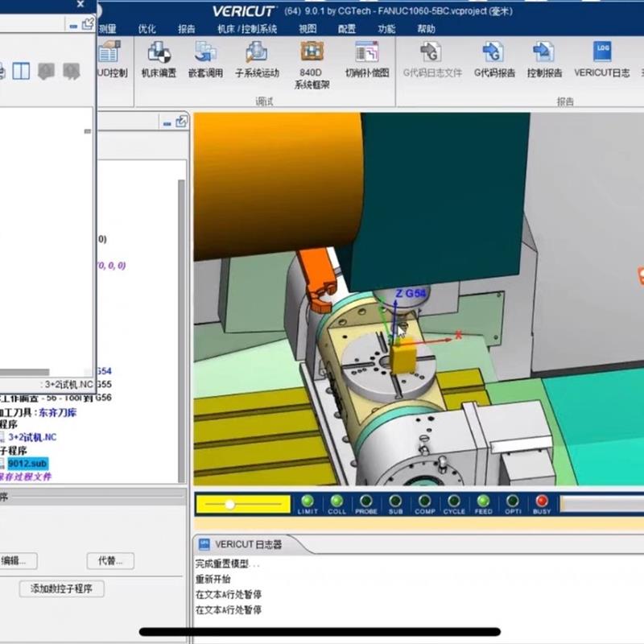644x644 pixels.
Task: Select the 3+2试机.NC program in tree
Action: point(32,437)
